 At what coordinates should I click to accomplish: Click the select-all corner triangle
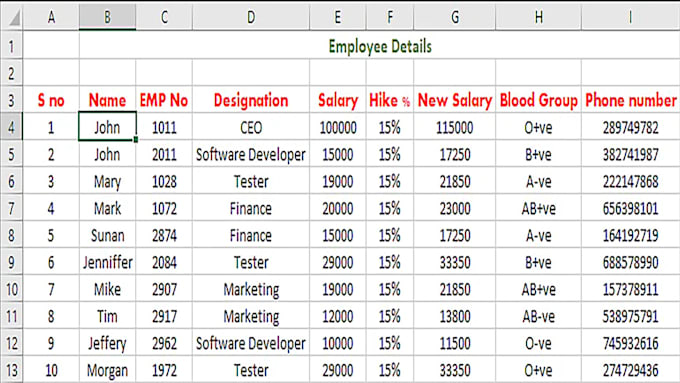[14, 18]
